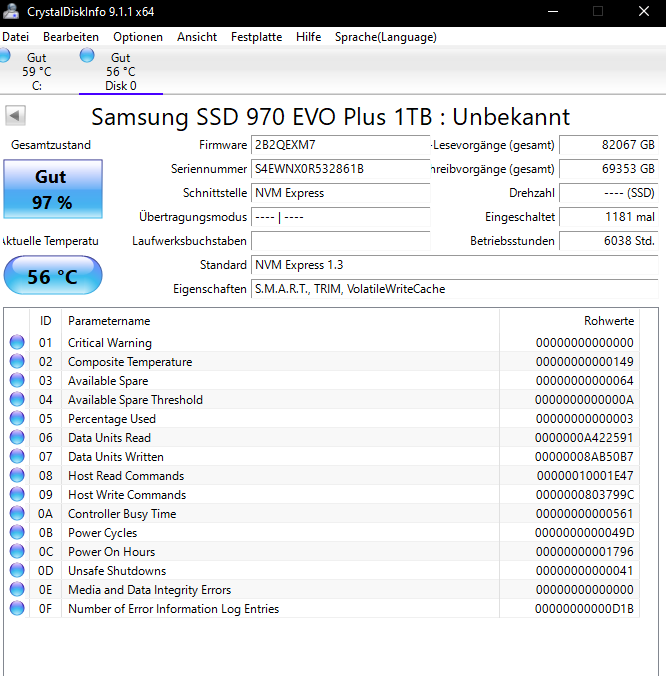
Task: Switch to the Disk 0 tab at 56 °C
Action: pyautogui.click(x=121, y=71)
